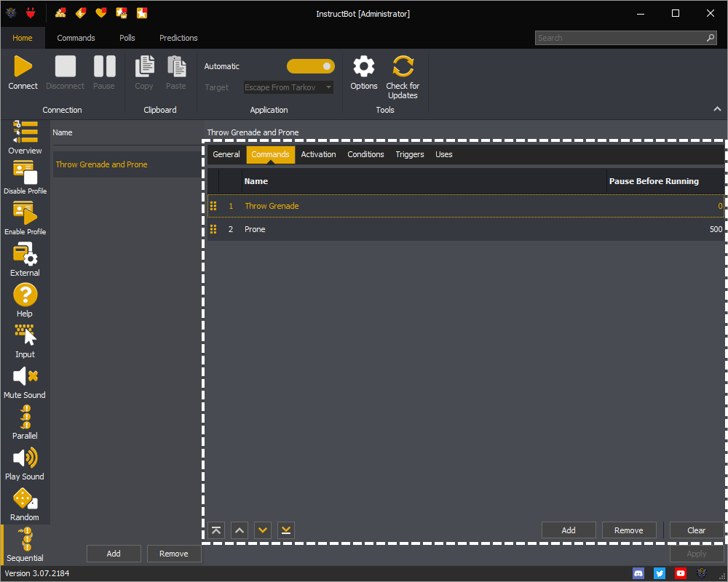This screenshot has height=582, width=728.
Task: Select Disable Profile command type
Action: (x=25, y=178)
